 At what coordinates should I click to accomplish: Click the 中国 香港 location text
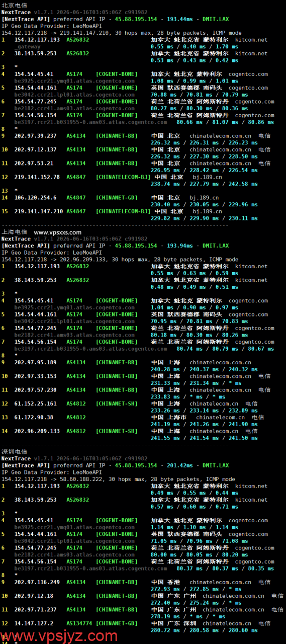point(165,582)
